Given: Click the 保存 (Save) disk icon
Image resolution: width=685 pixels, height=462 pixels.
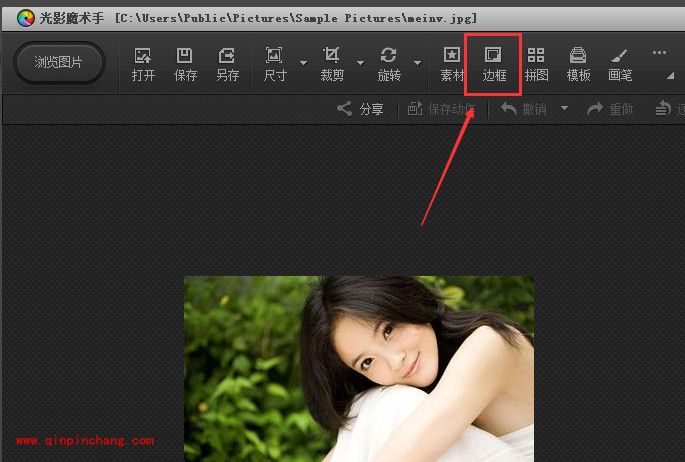Looking at the screenshot, I should pyautogui.click(x=185, y=64).
